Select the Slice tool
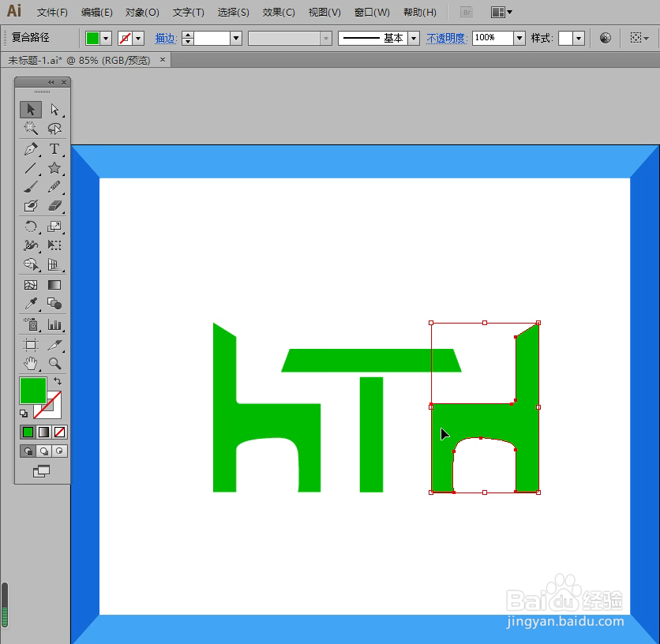This screenshot has height=644, width=660. click(54, 345)
